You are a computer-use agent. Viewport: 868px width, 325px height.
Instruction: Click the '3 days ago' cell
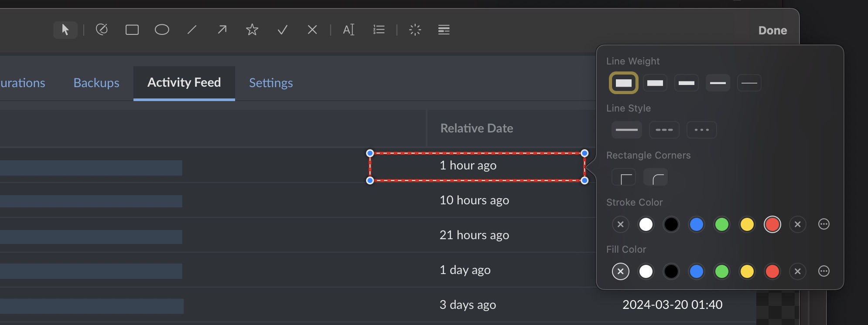468,305
